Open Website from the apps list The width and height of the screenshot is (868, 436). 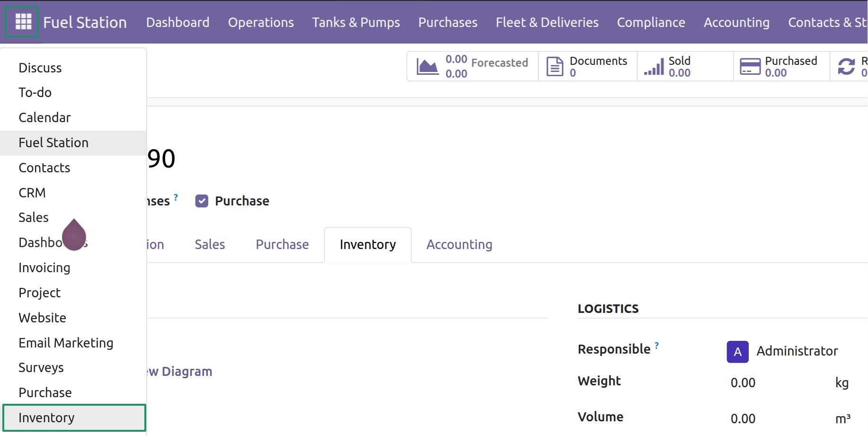[x=73, y=318]
